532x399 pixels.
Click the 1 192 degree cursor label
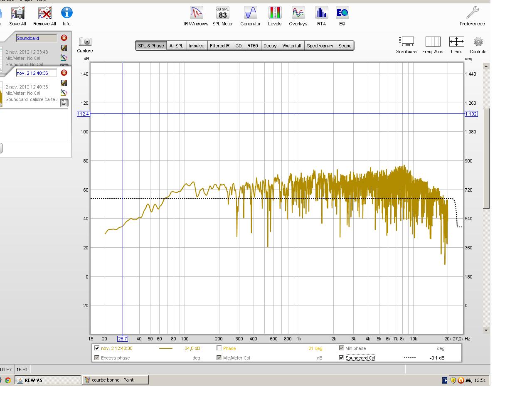click(x=471, y=114)
